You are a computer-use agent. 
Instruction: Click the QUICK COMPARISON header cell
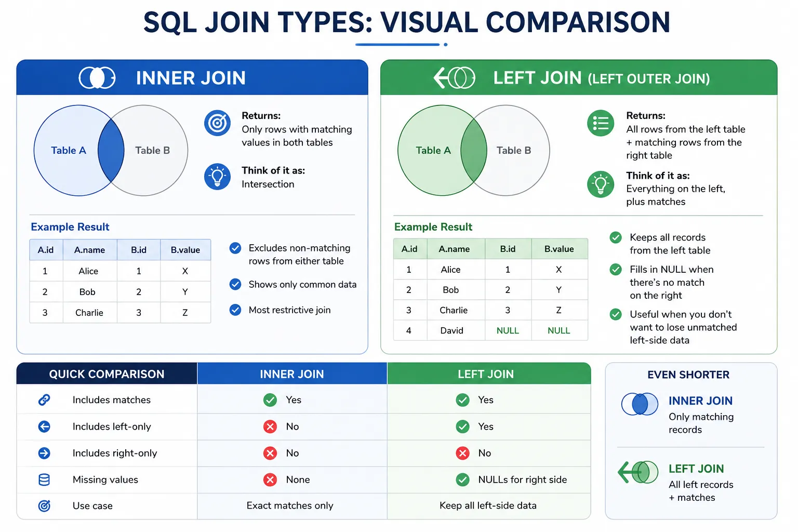coord(107,374)
